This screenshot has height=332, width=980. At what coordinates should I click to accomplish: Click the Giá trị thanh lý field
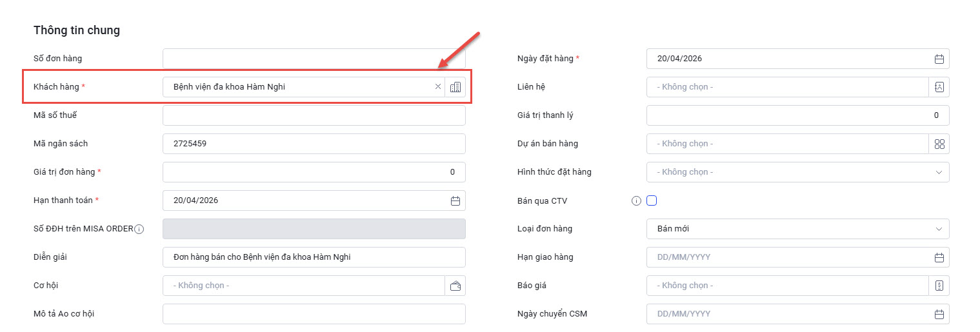[797, 115]
